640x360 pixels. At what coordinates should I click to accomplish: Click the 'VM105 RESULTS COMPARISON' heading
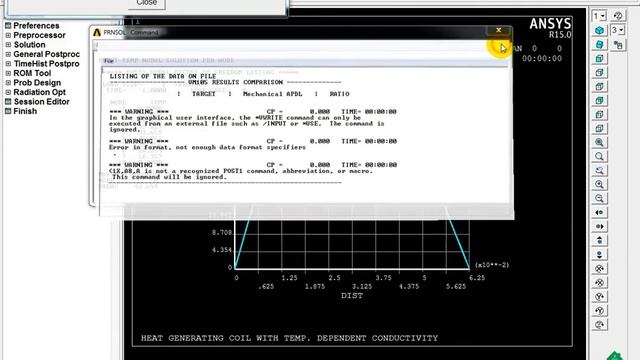tap(236, 82)
